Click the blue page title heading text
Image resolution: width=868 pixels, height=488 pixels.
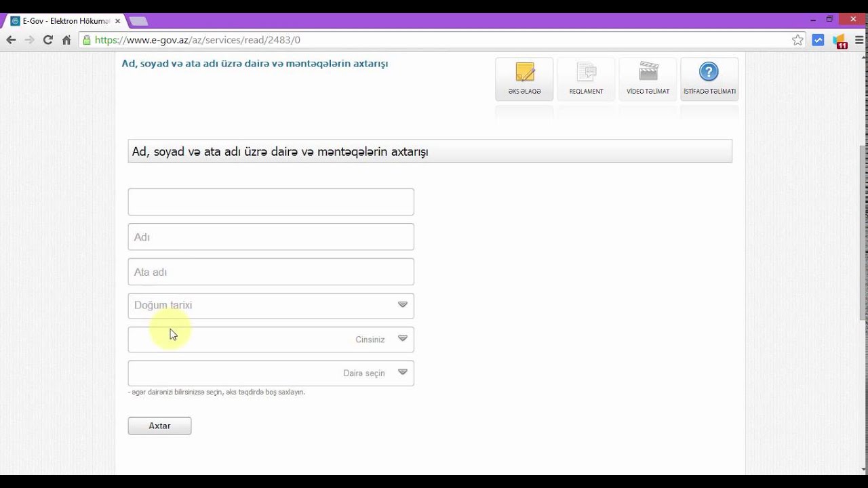254,63
